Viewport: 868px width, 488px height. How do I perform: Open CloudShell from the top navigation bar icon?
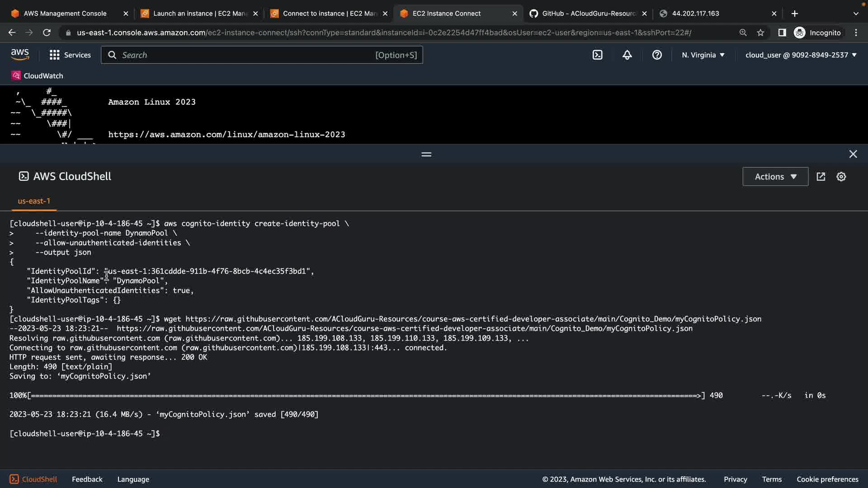click(597, 55)
